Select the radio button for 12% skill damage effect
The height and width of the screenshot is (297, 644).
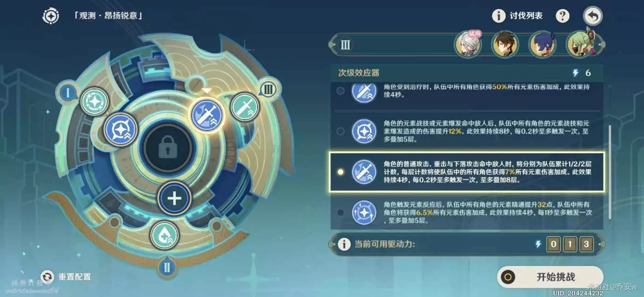click(340, 131)
